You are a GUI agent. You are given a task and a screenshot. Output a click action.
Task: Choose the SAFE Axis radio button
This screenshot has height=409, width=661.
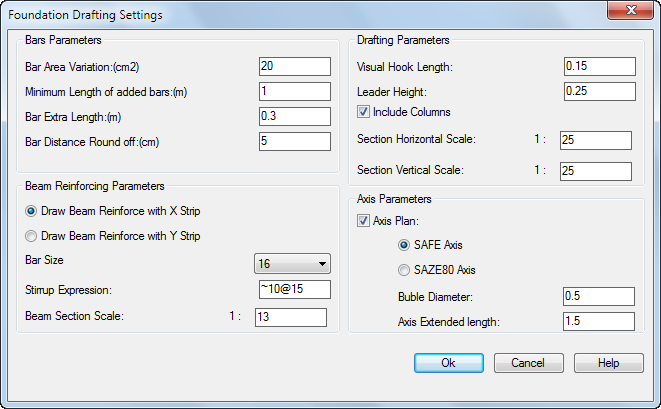[404, 245]
